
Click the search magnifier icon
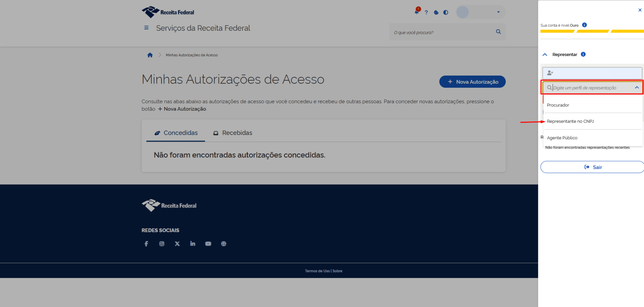[x=498, y=32]
